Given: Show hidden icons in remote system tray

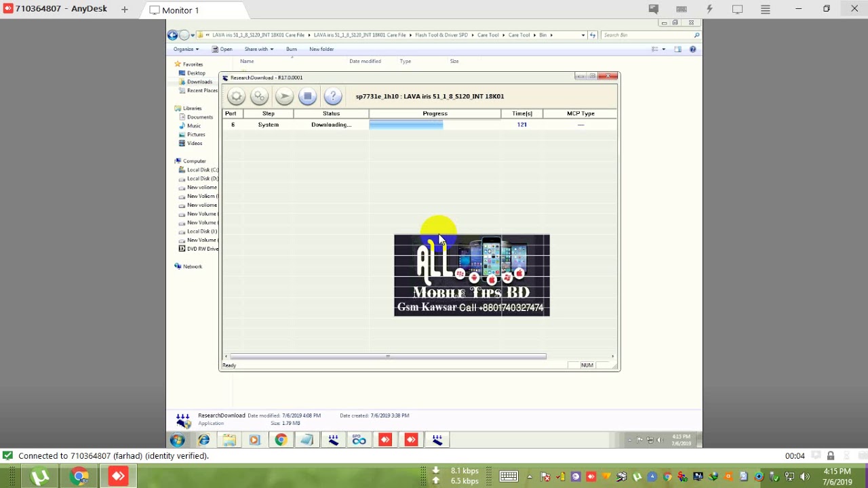Looking at the screenshot, I should click(x=630, y=440).
